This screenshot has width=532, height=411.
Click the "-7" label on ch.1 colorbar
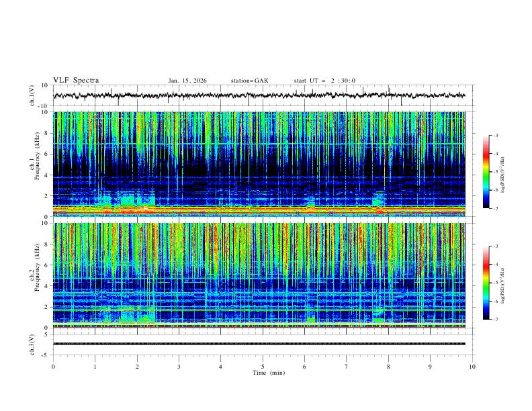[495, 208]
